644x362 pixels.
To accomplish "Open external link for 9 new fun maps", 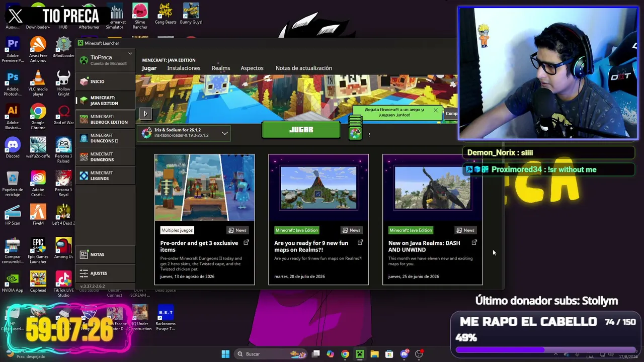I will pos(360,243).
